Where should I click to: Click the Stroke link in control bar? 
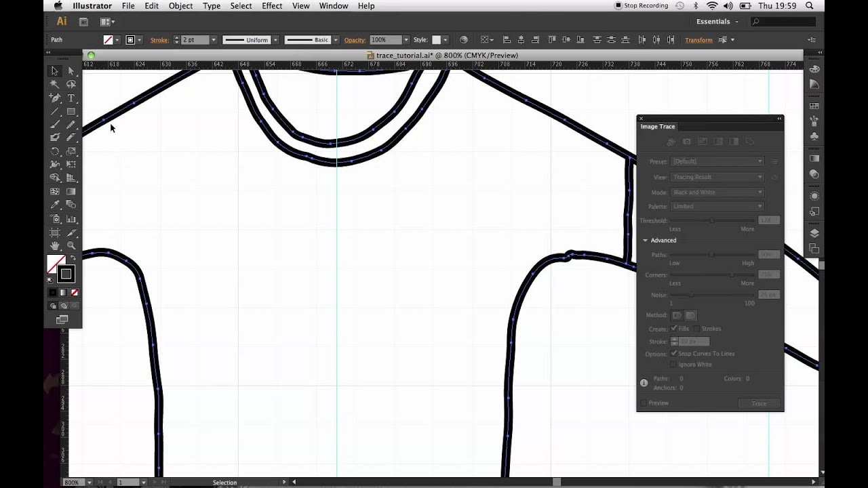[x=159, y=40]
